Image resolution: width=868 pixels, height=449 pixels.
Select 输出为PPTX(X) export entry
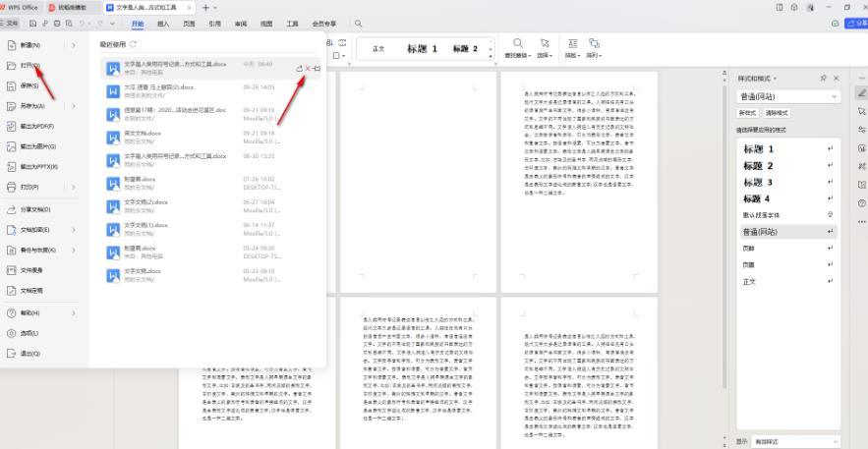click(x=37, y=166)
